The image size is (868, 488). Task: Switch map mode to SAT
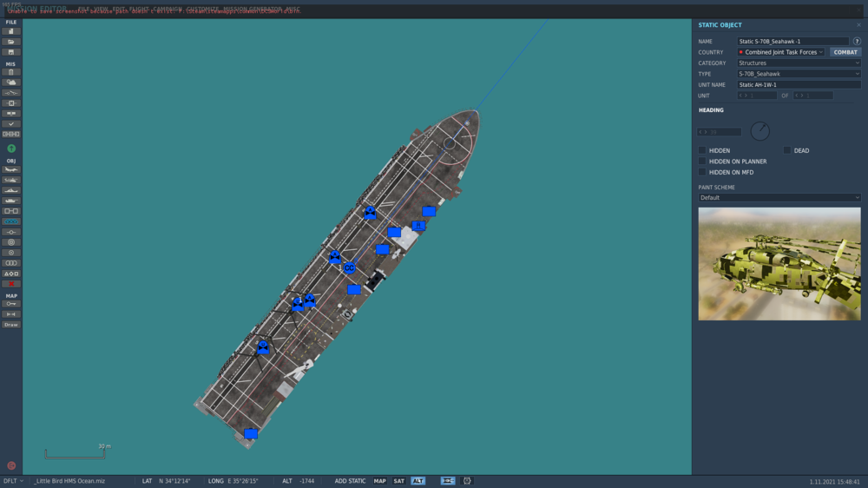pyautogui.click(x=399, y=481)
